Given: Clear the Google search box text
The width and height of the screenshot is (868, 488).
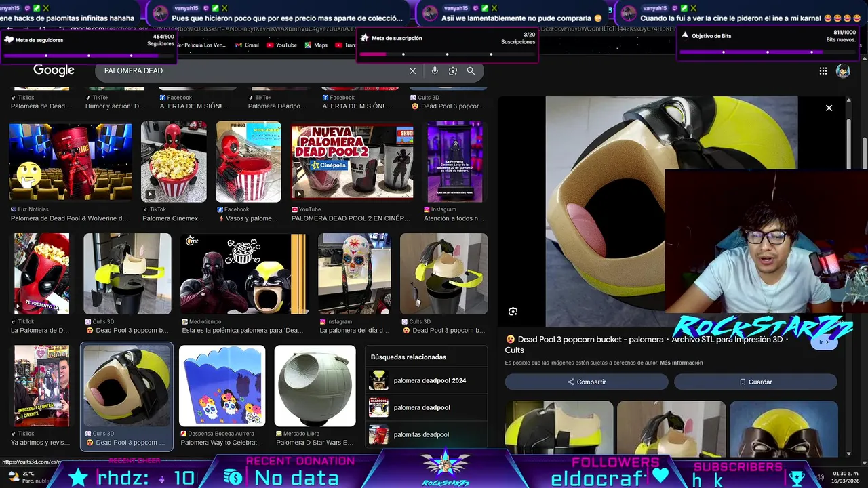Looking at the screenshot, I should 412,70.
